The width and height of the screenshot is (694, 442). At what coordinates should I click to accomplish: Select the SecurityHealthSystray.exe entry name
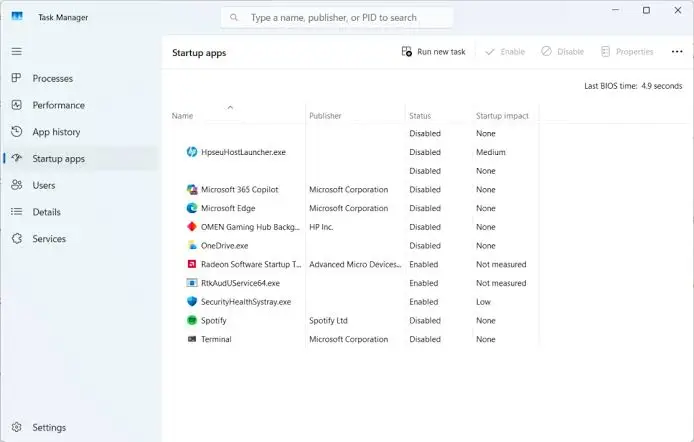coord(246,302)
